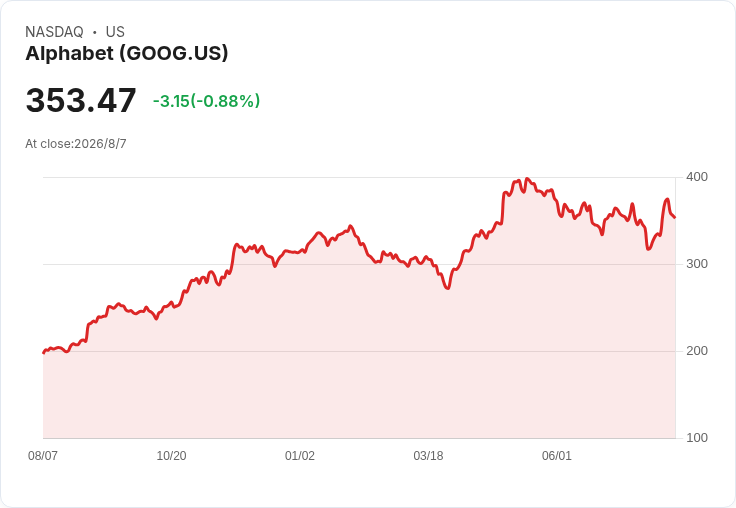
Task: Select the NASDAQ exchange label
Action: (x=54, y=32)
